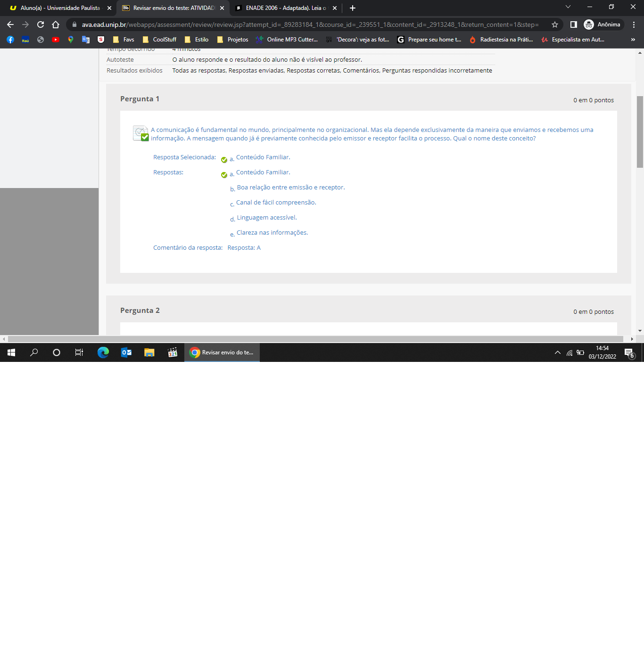Reload the current page
This screenshot has height=647, width=644.
pyautogui.click(x=41, y=25)
